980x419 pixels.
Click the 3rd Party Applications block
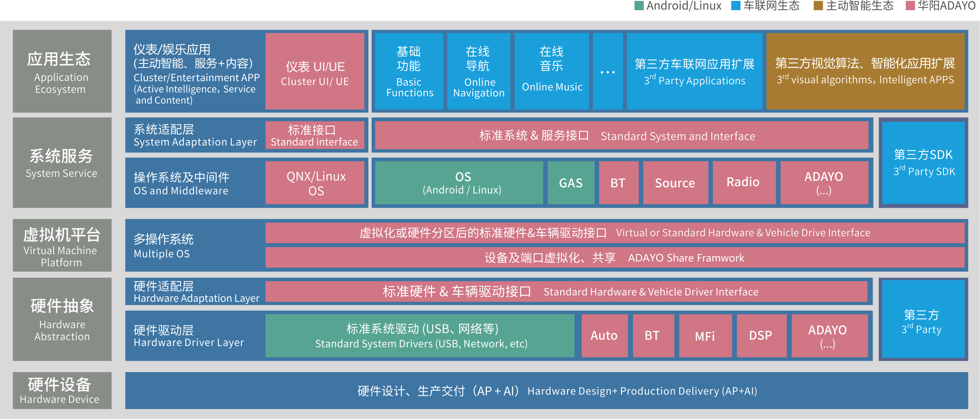point(694,72)
